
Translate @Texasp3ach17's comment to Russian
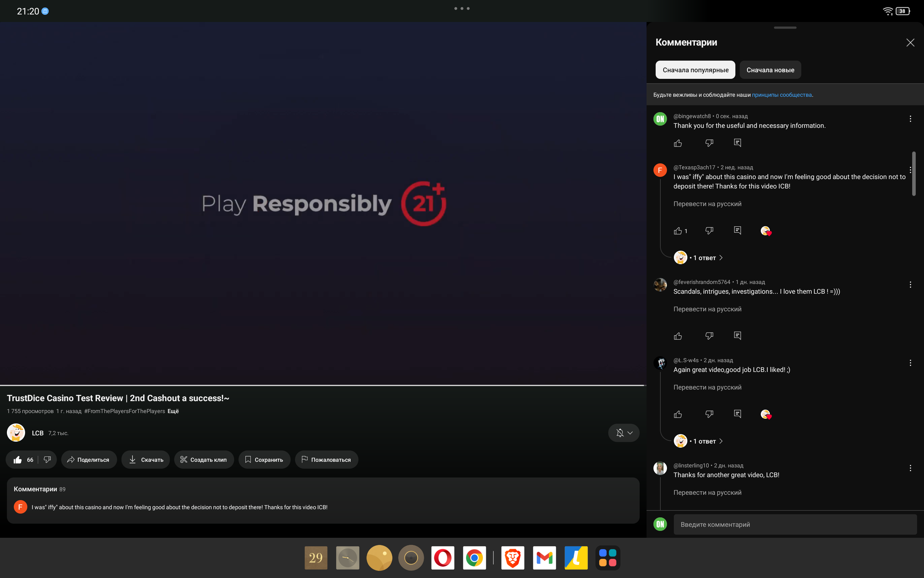(707, 204)
